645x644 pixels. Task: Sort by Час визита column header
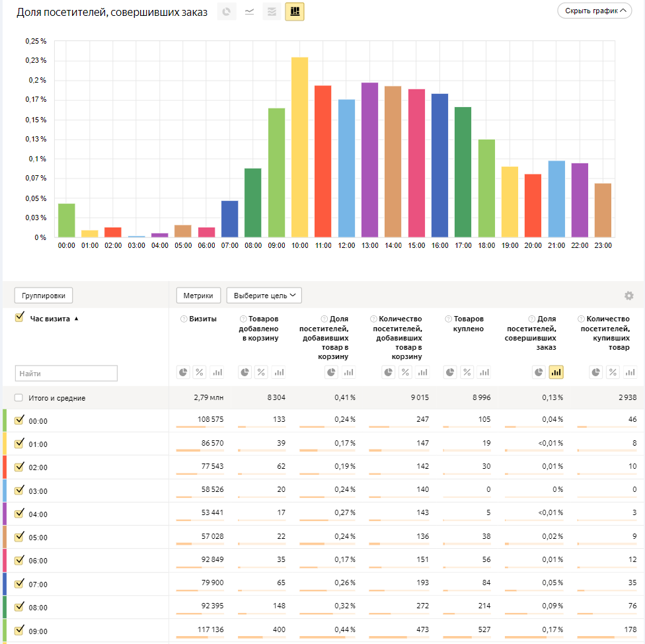point(50,319)
